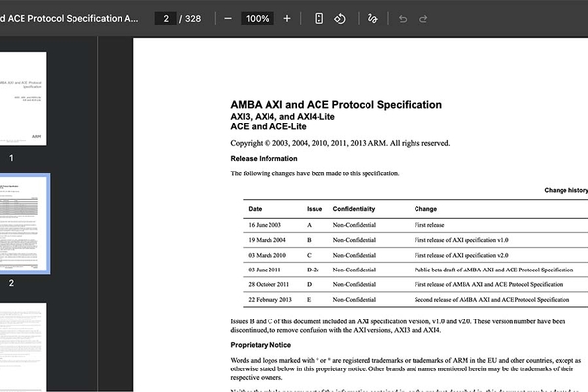588x392 pixels.
Task: Click the 22 February 2013 table row
Action: pyautogui.click(x=414, y=299)
